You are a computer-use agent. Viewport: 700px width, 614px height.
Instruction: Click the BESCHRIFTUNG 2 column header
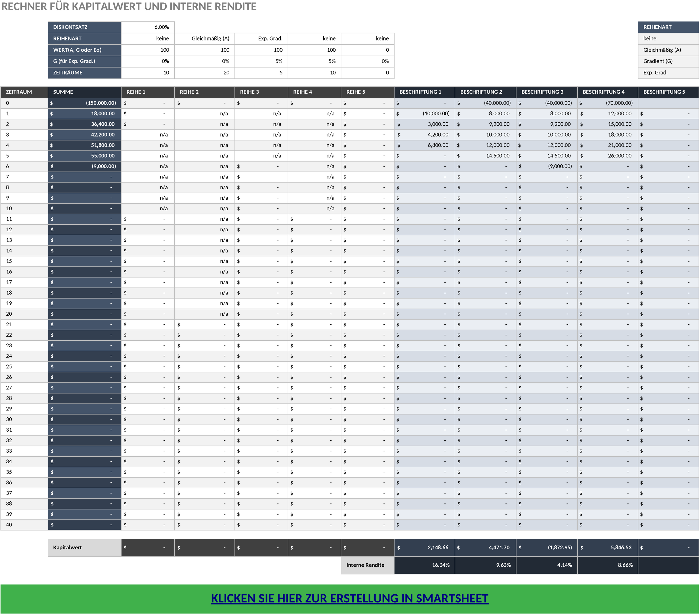[485, 92]
